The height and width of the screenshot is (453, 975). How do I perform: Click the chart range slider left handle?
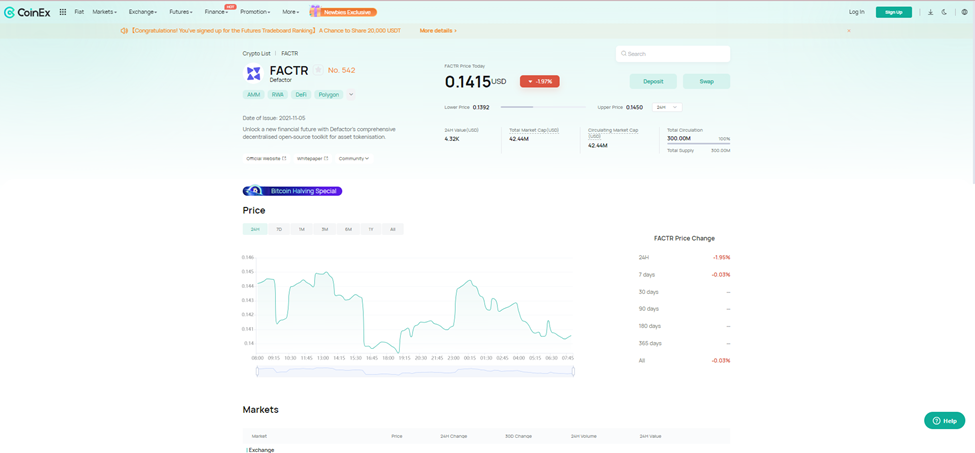point(257,372)
